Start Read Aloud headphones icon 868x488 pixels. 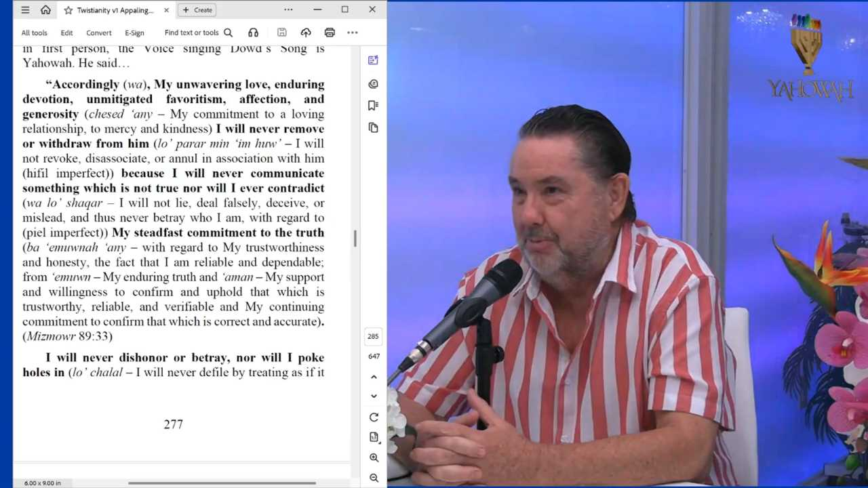[253, 33]
